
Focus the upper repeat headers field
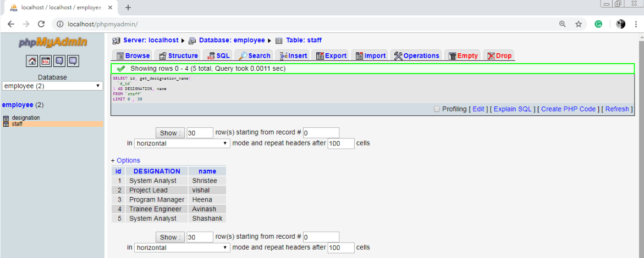pos(341,144)
